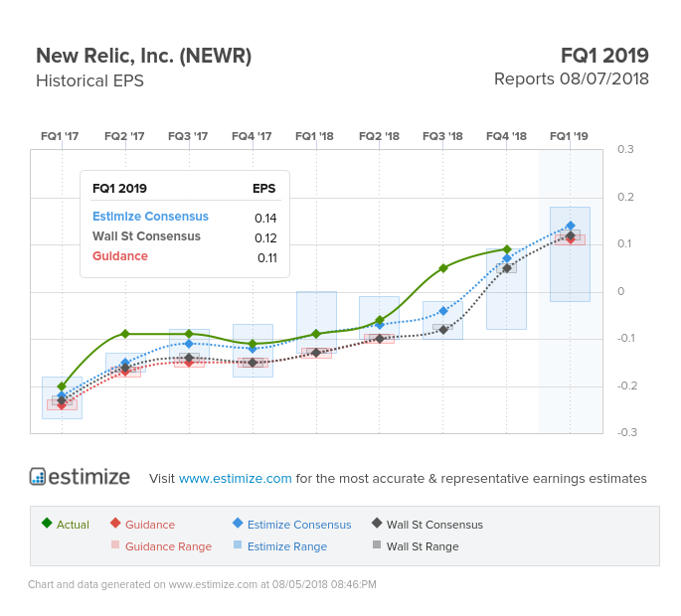Toggle the Estimize Consensus legend label

pos(299,525)
